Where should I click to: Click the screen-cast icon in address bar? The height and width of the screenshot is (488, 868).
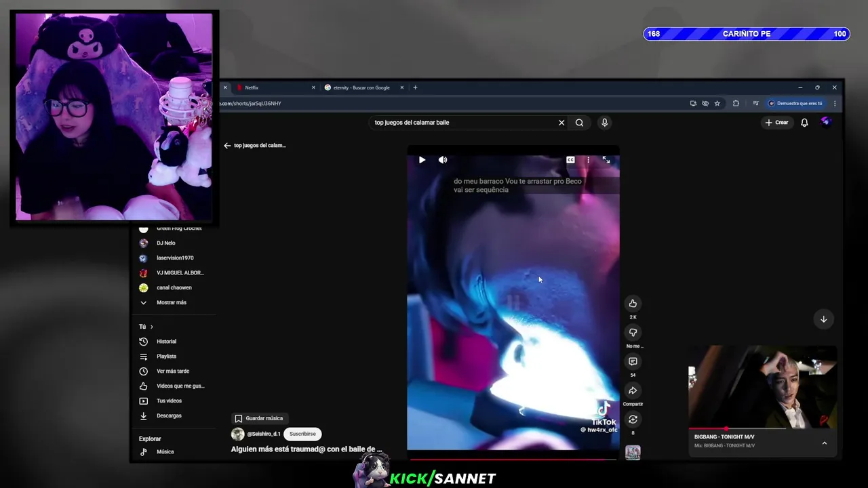[693, 104]
